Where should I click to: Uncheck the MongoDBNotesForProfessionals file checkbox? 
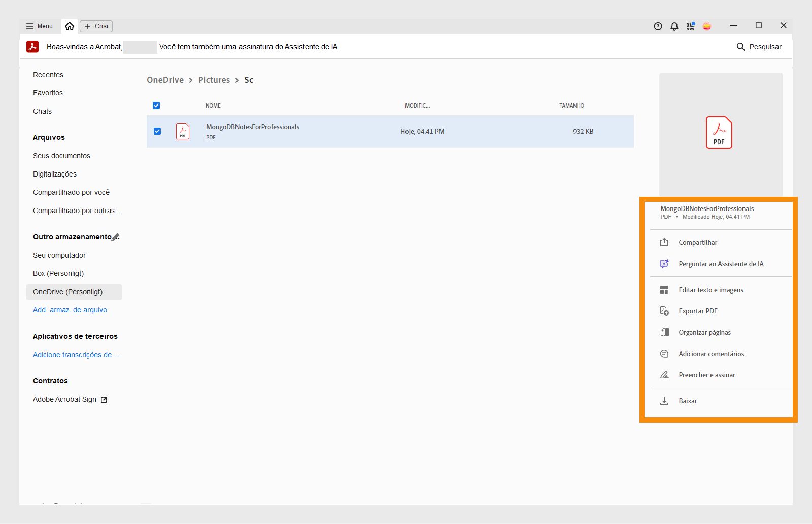tap(157, 131)
